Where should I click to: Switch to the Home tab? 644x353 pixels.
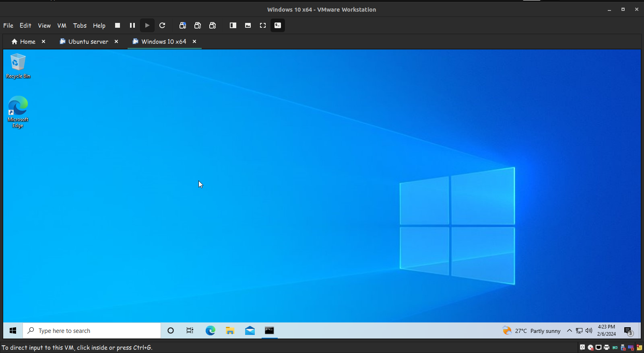point(23,41)
